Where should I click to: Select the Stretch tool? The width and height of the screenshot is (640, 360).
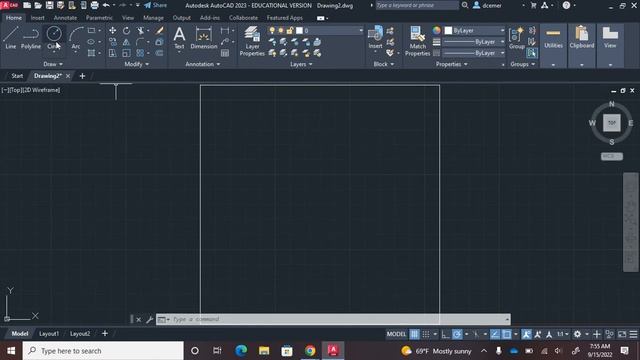(112, 53)
